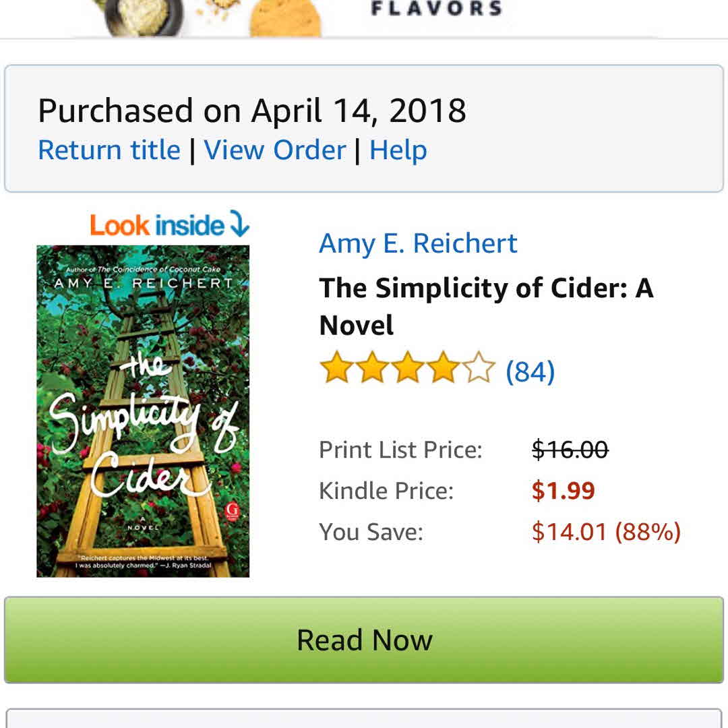Screen dimensions: 728x728
Task: Tap the book title The Simplicity of Cider
Action: pos(485,306)
